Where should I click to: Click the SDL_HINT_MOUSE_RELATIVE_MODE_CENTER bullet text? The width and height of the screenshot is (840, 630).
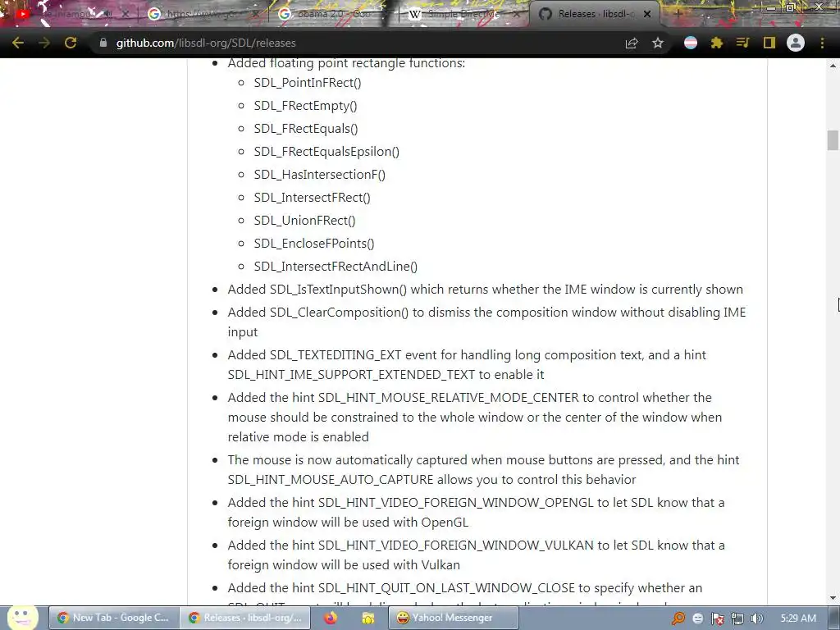[475, 418]
